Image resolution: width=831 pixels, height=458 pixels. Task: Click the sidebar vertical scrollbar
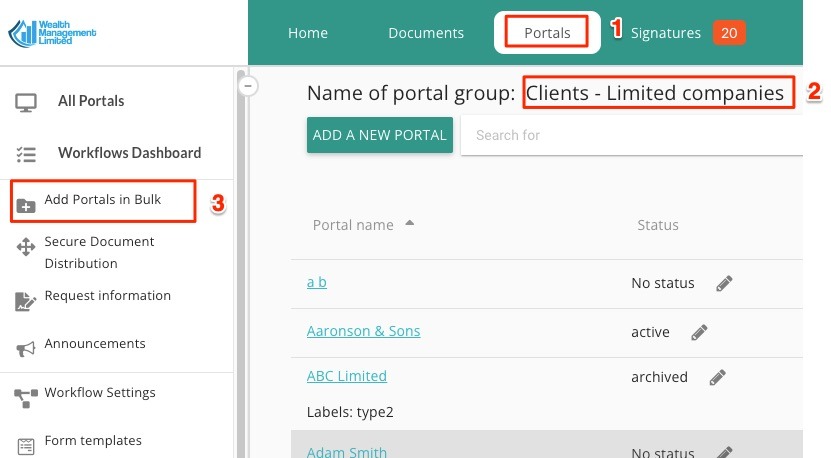point(239,260)
